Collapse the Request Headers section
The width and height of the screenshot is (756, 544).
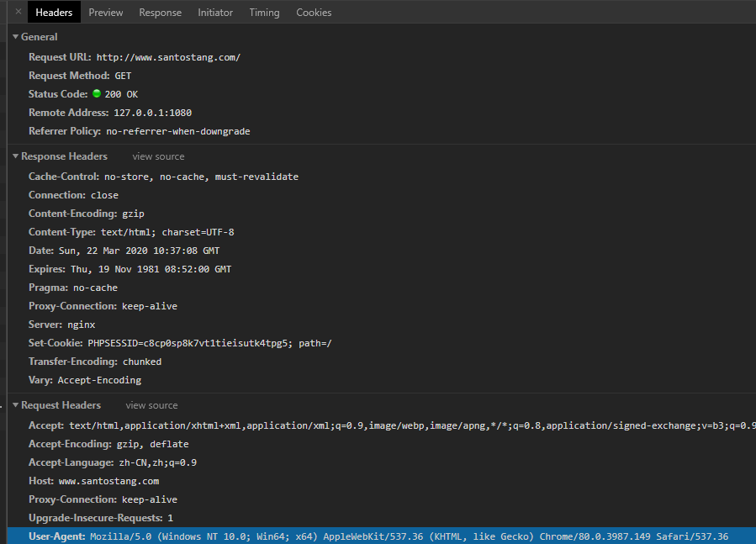click(15, 405)
